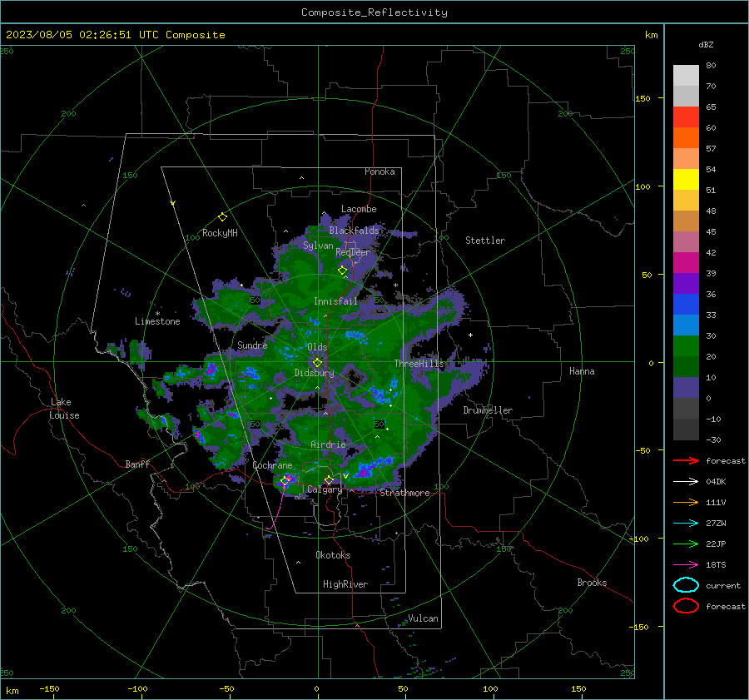Select the Limestone label

157,321
